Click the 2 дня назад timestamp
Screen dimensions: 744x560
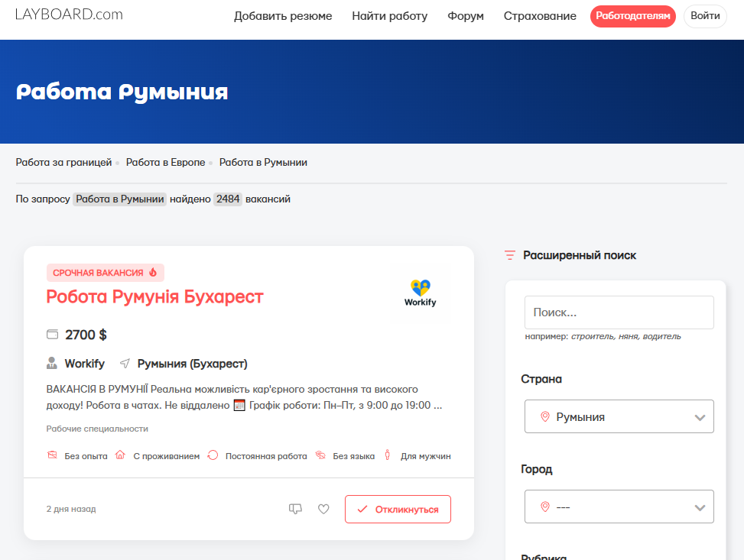(x=71, y=509)
